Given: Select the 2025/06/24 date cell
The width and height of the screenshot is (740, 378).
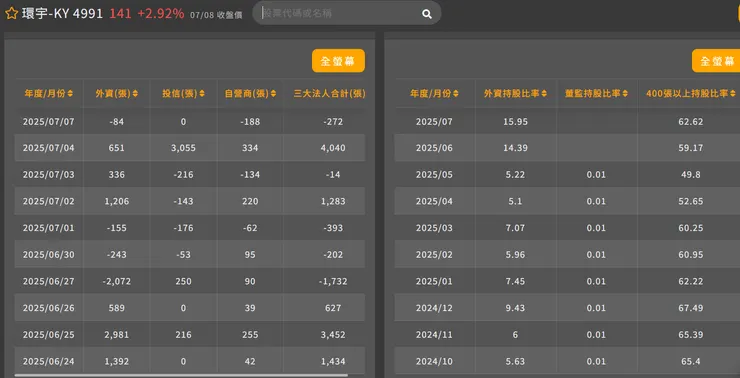Looking at the screenshot, I should 49,361.
